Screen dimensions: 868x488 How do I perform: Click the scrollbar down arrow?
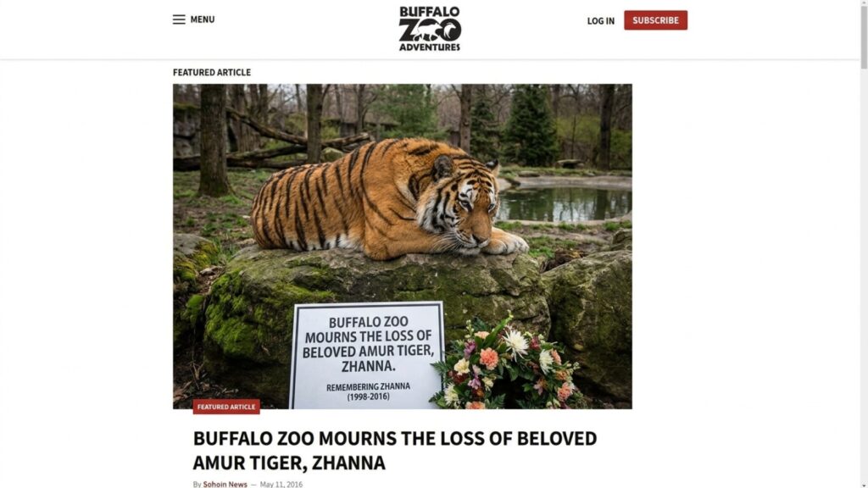[x=864, y=485]
